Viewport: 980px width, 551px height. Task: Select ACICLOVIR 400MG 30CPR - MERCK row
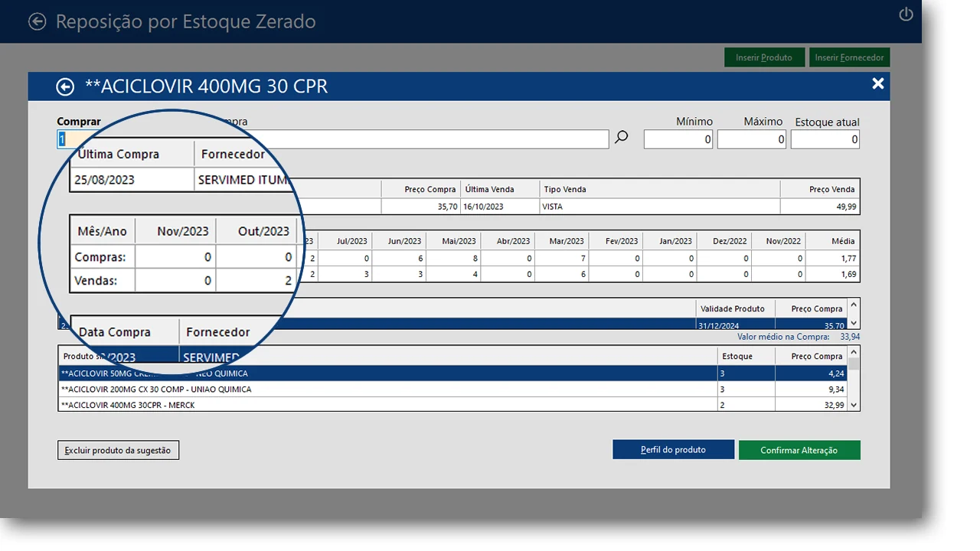(x=453, y=405)
